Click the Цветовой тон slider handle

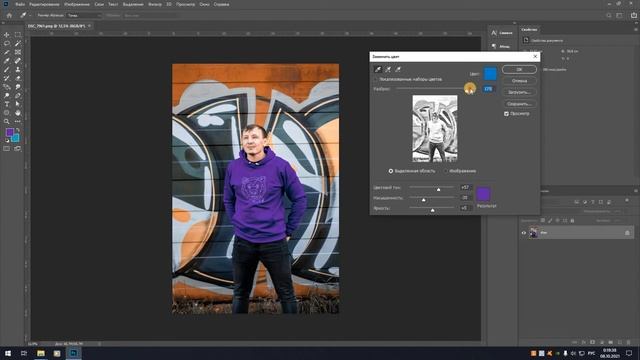point(438,189)
